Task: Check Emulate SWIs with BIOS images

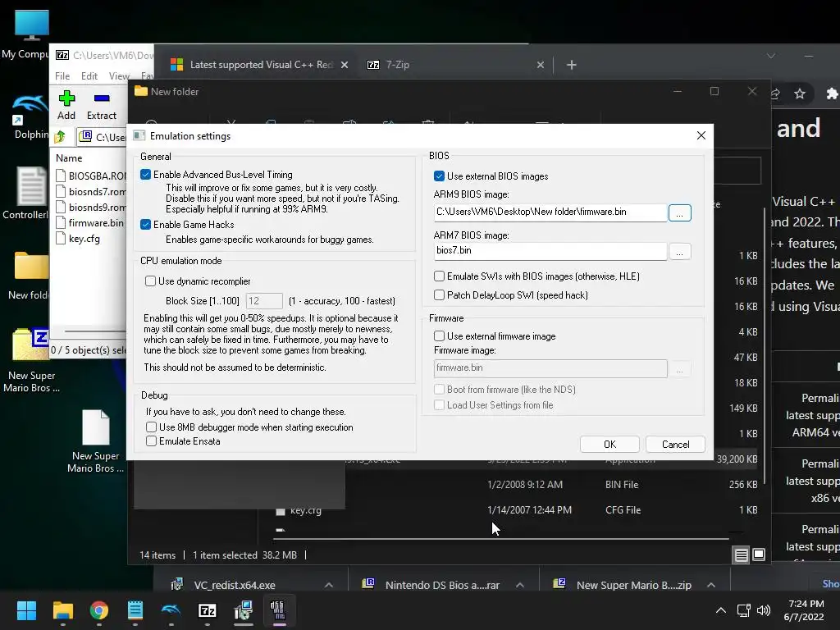Action: click(440, 276)
